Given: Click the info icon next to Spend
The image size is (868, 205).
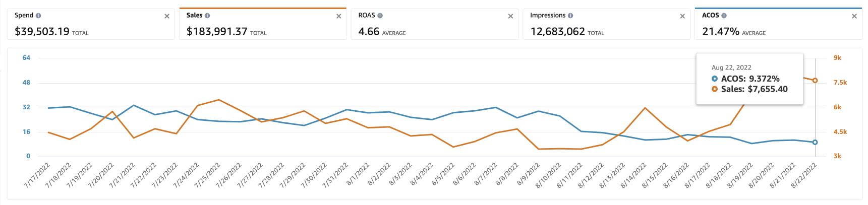Looking at the screenshot, I should (x=39, y=16).
